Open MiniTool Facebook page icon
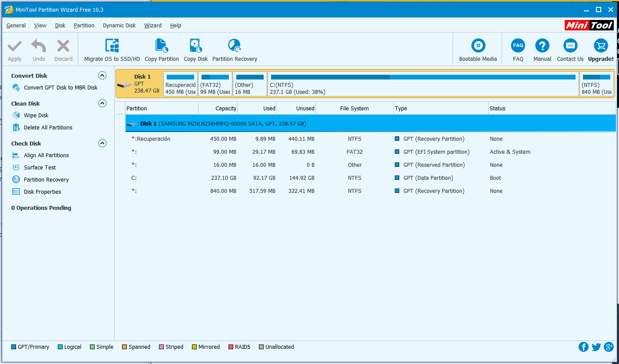619x364 pixels. click(x=583, y=347)
